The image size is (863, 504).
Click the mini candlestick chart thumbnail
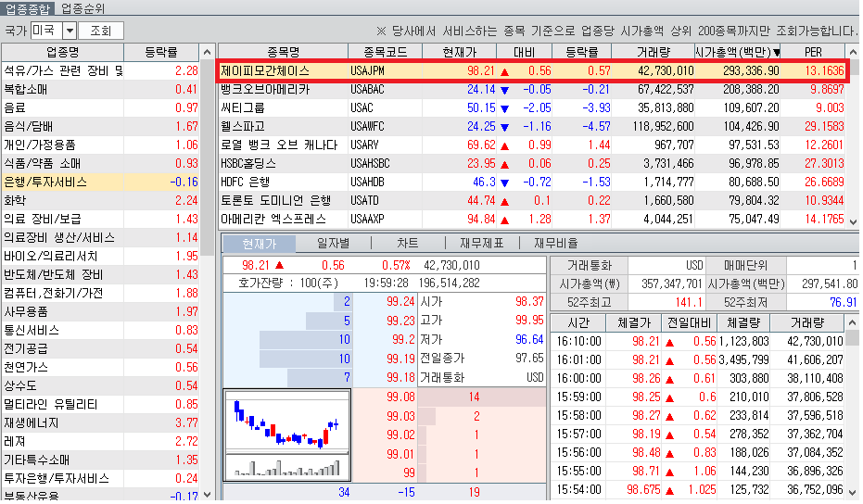(286, 435)
